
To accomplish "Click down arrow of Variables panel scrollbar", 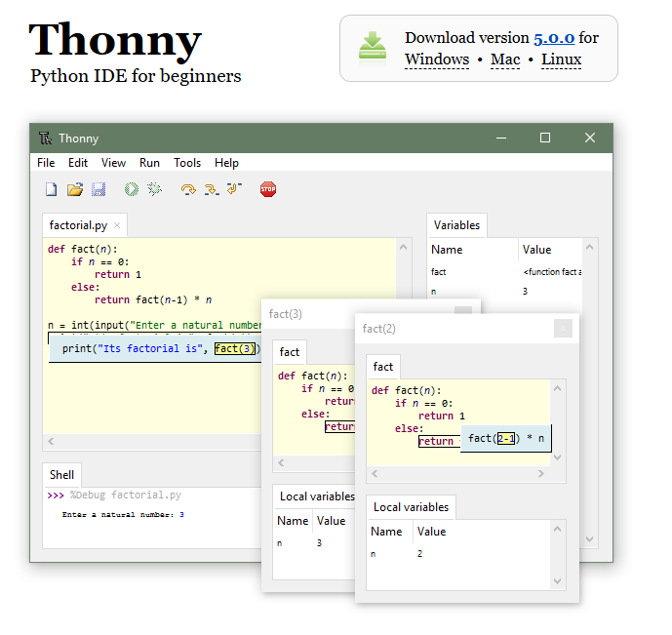I will point(590,539).
